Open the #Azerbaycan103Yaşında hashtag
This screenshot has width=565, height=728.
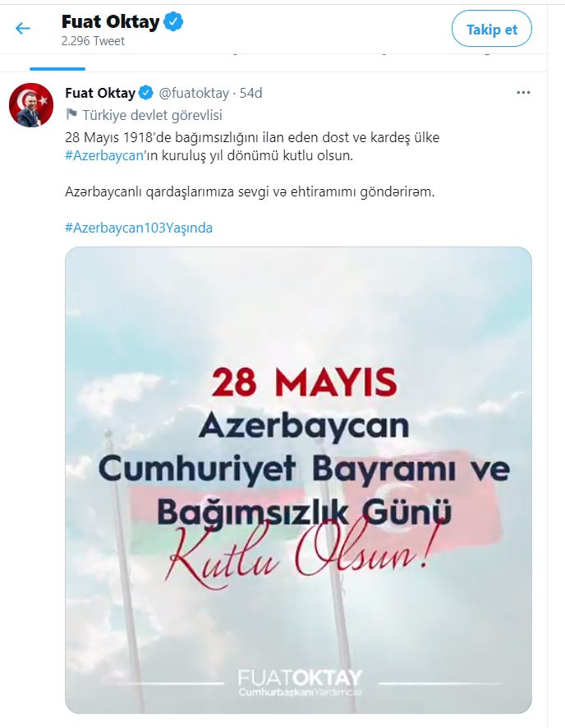coord(139,228)
